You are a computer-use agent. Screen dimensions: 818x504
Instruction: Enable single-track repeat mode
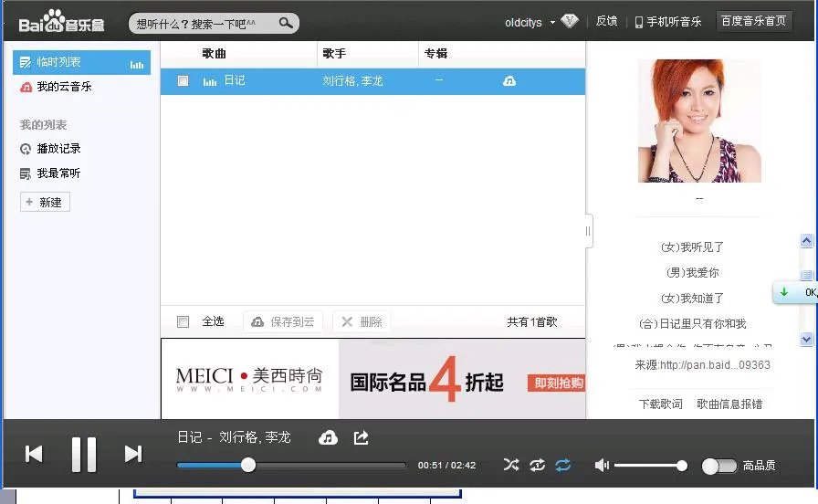pos(537,465)
